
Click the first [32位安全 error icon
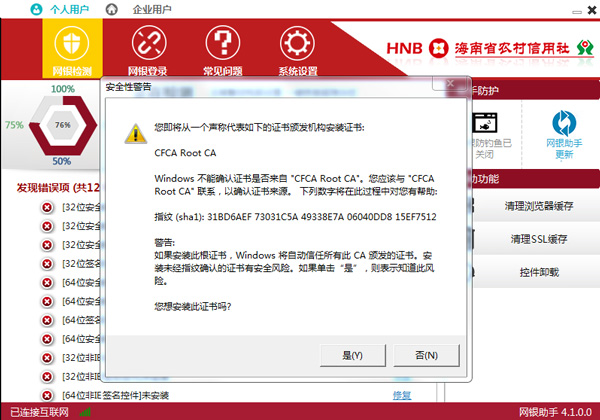47,207
